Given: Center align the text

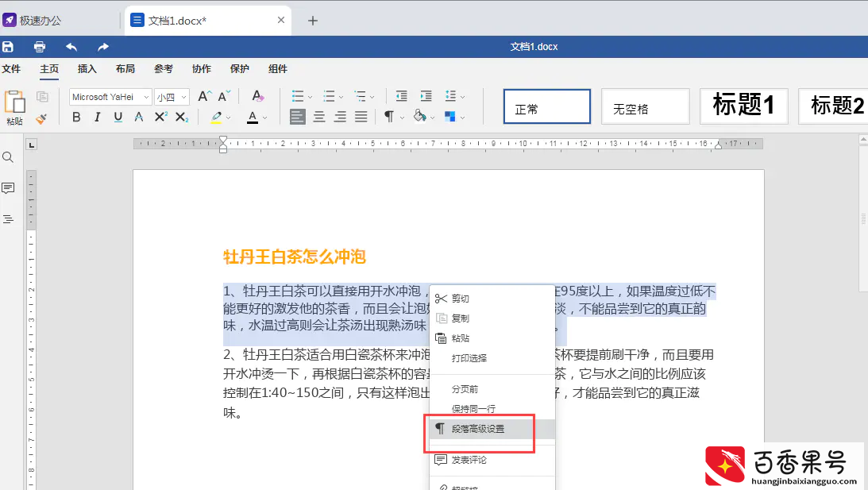Looking at the screenshot, I should tap(319, 117).
